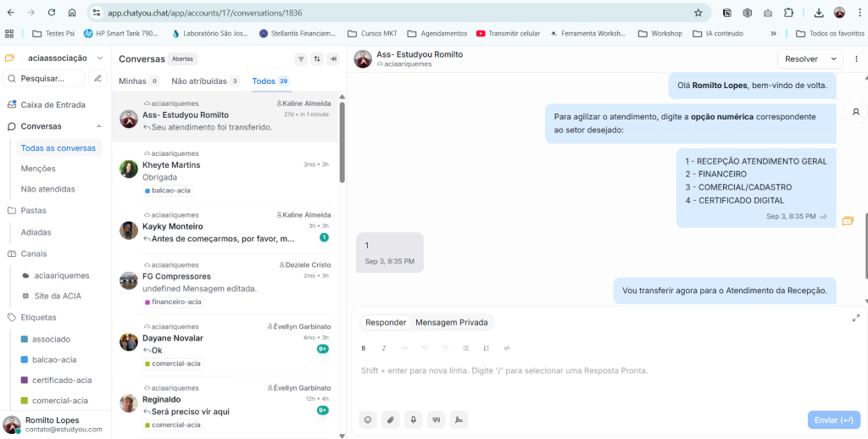The image size is (868, 439).
Task: Open the dropdown arrow beside Resolver
Action: pyautogui.click(x=832, y=58)
